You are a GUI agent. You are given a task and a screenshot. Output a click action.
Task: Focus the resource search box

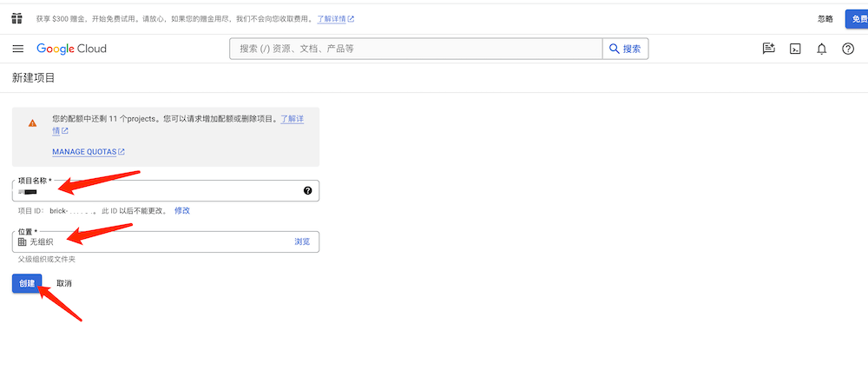pos(417,49)
